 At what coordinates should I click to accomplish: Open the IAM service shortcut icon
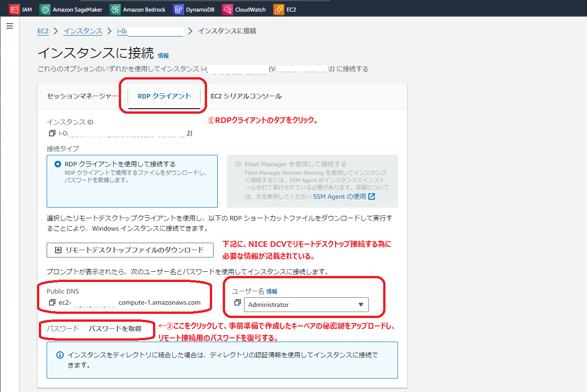pos(14,9)
